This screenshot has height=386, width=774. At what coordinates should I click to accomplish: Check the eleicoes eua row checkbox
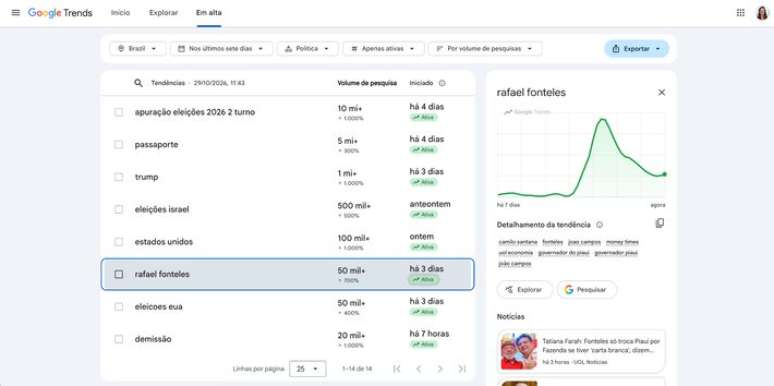[118, 307]
